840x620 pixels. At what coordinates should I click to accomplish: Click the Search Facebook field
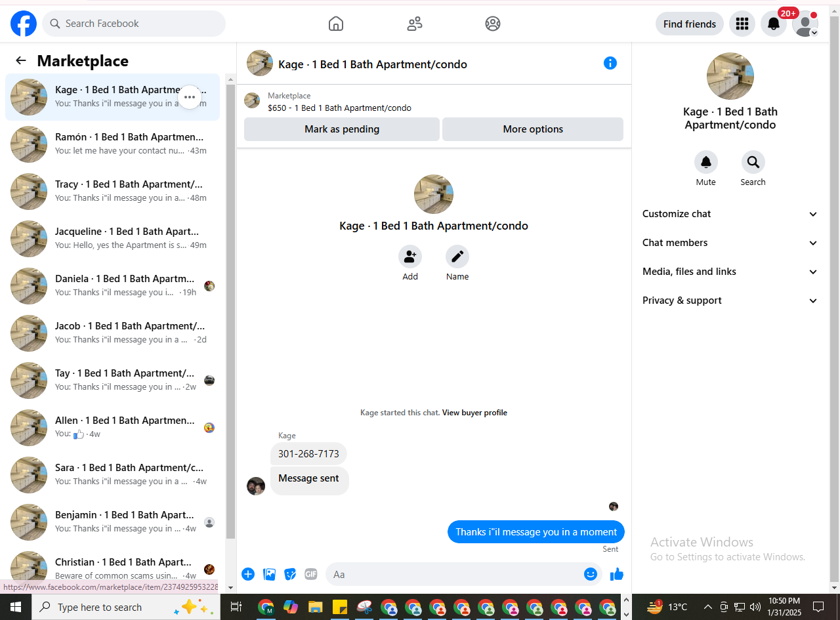[134, 24]
